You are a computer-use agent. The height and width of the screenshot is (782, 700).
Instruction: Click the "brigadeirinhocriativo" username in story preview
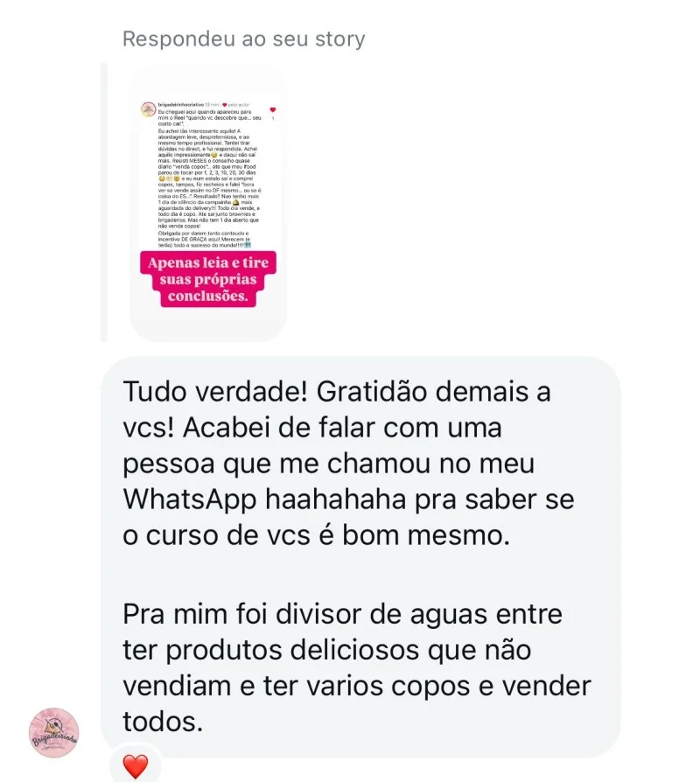(181, 105)
